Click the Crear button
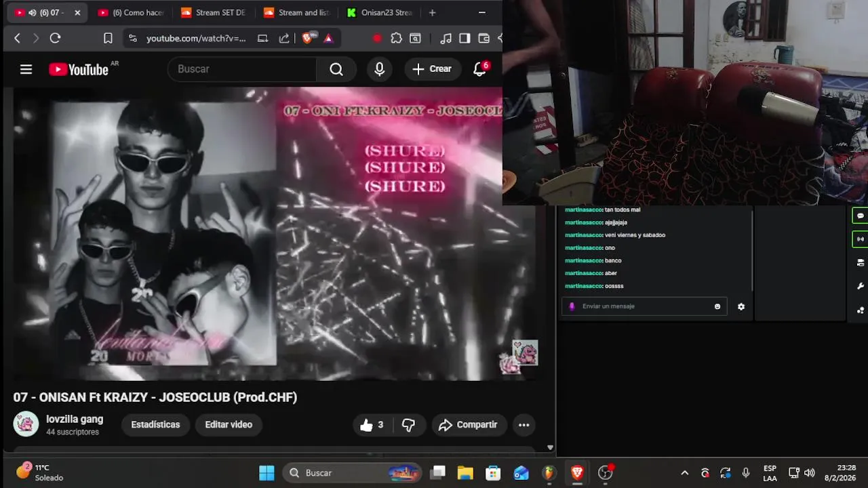 [432, 69]
